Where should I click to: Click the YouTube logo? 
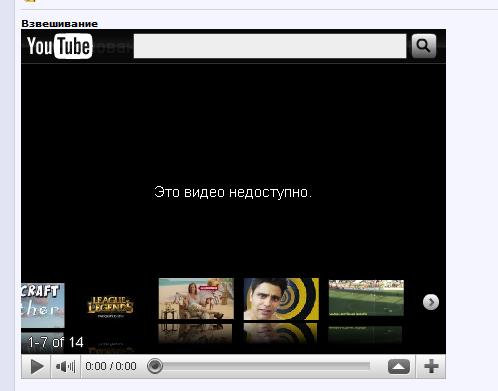(60, 46)
